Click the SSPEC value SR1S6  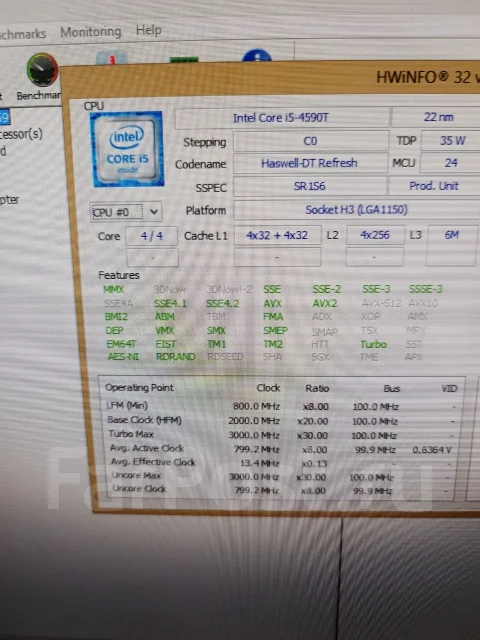[310, 186]
